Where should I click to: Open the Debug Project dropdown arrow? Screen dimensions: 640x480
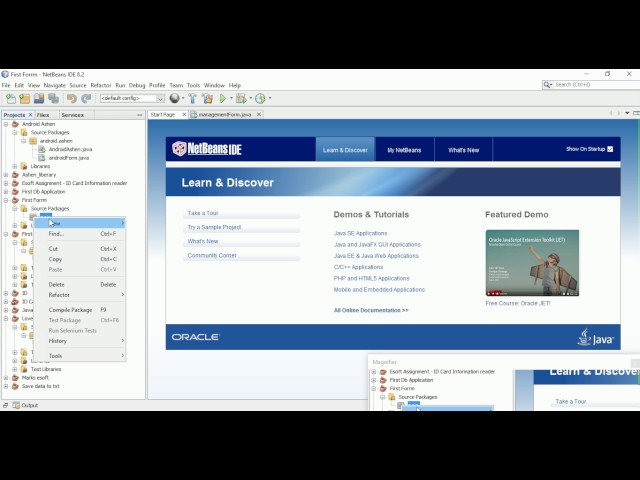pos(250,98)
